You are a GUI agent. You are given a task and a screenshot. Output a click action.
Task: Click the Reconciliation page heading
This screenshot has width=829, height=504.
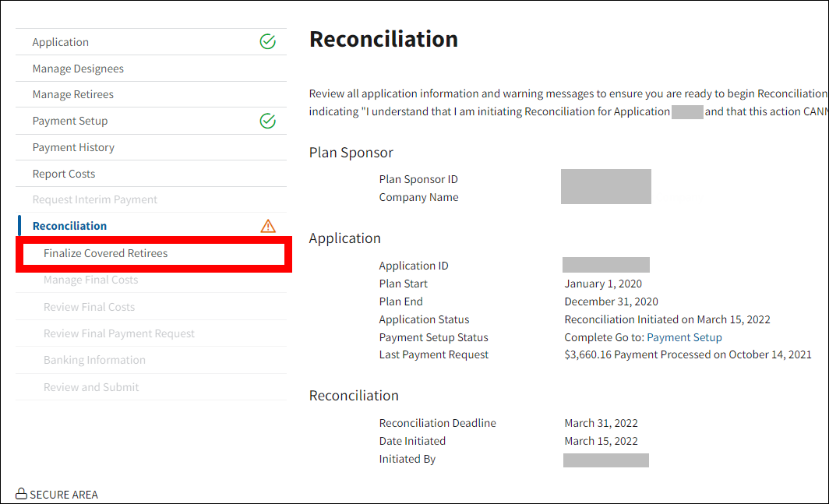point(383,39)
